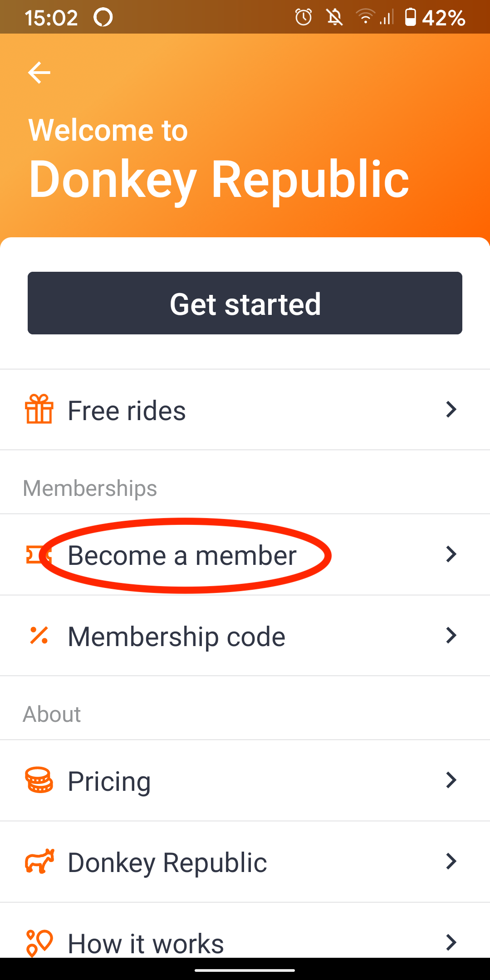
Task: Tap the gift icon for Free rides
Action: (39, 409)
